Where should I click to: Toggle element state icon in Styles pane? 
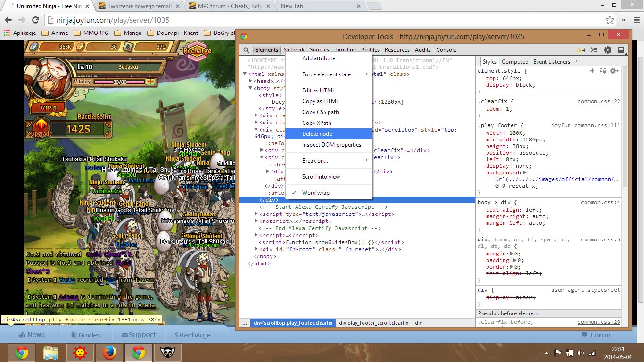tap(603, 71)
